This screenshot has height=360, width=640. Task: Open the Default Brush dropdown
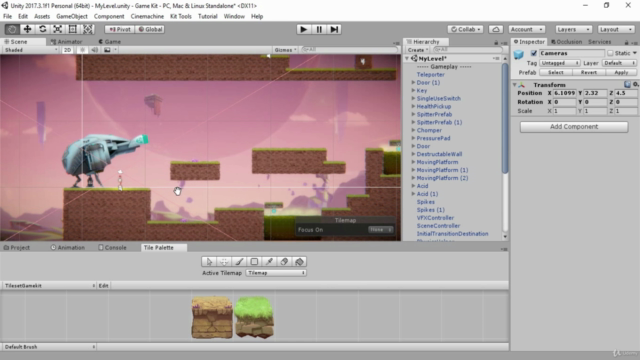click(49, 347)
